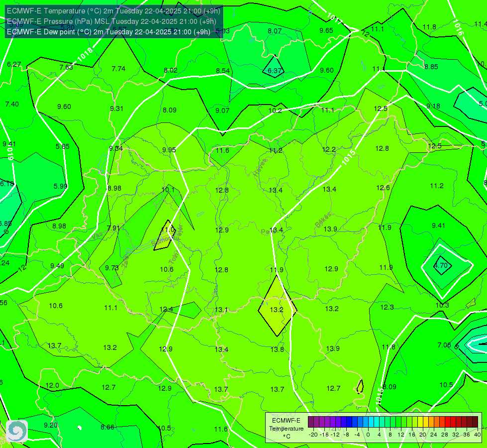Click the 5.99 temperature value

click(x=61, y=186)
